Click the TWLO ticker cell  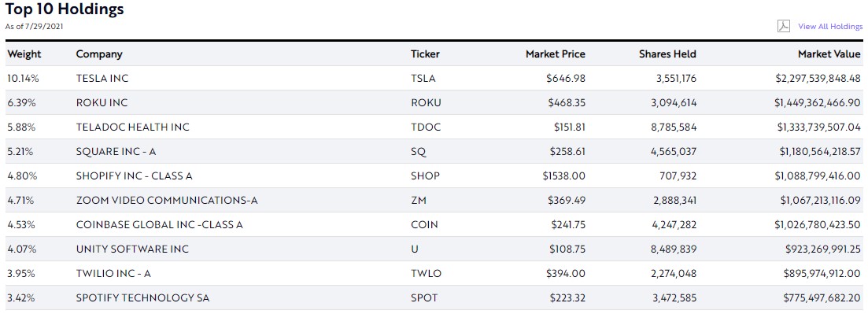[x=427, y=274]
